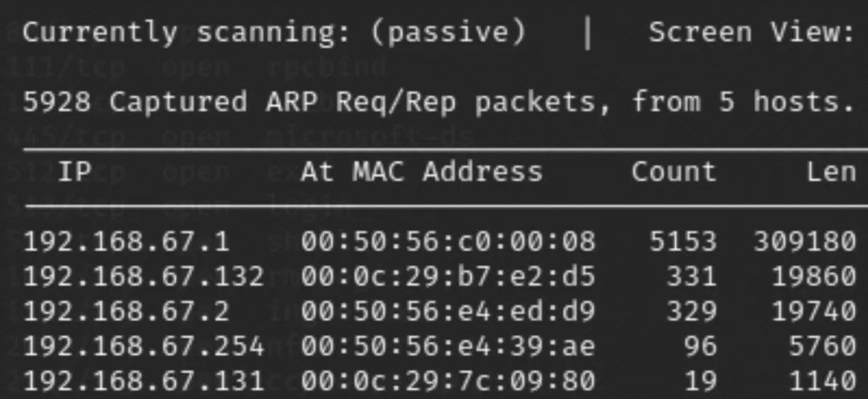Click the count value 5153
Screen dimensions: 868x399
tap(683, 243)
